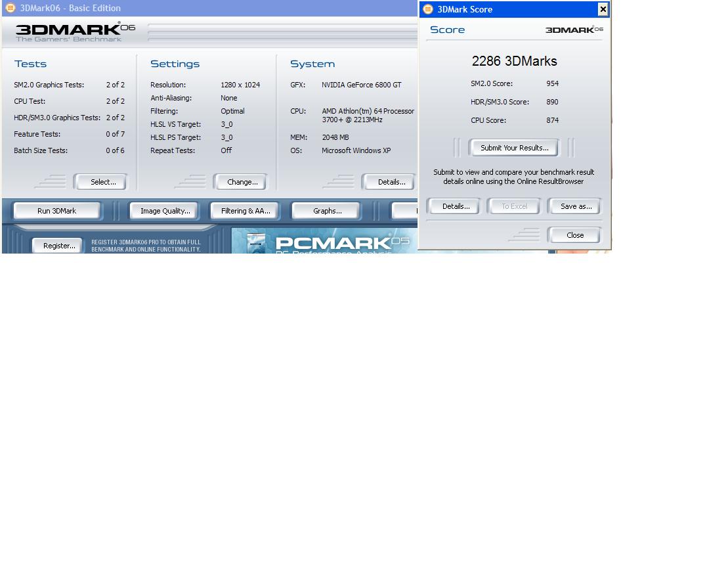Click the 3DMark06 - Basic Edition title bar
Image resolution: width=728 pixels, height=561 pixels.
pyautogui.click(x=209, y=8)
